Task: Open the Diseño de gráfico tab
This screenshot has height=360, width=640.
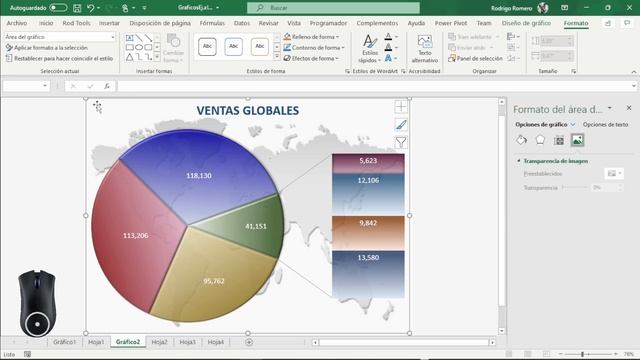Action: tap(526, 23)
